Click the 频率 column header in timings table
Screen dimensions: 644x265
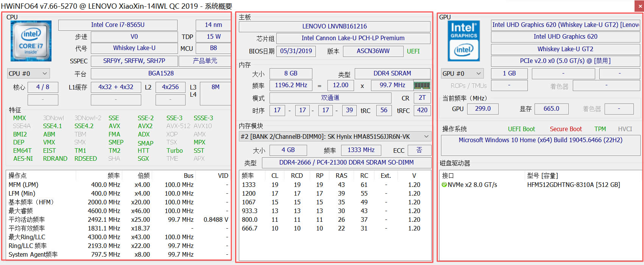pyautogui.click(x=248, y=176)
